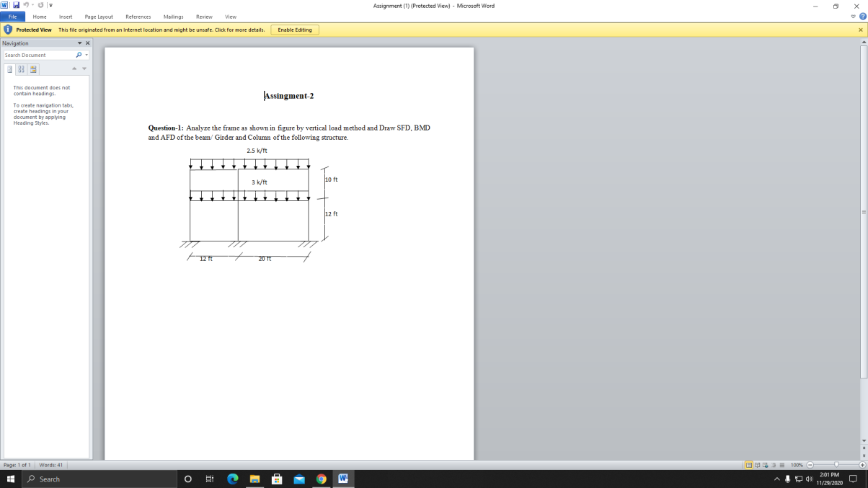Click the Undo icon
868x488 pixels.
(x=26, y=5)
